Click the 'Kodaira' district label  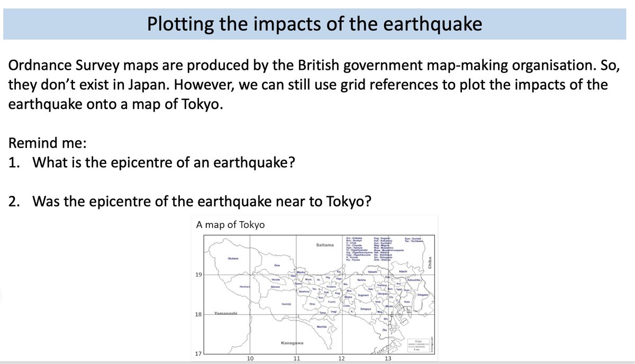coord(331,286)
